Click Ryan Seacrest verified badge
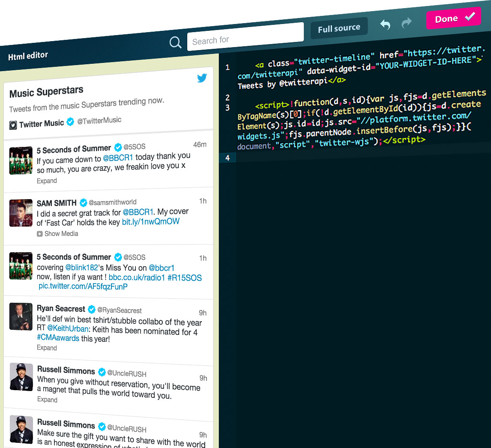The height and width of the screenshot is (448, 491). 91,309
